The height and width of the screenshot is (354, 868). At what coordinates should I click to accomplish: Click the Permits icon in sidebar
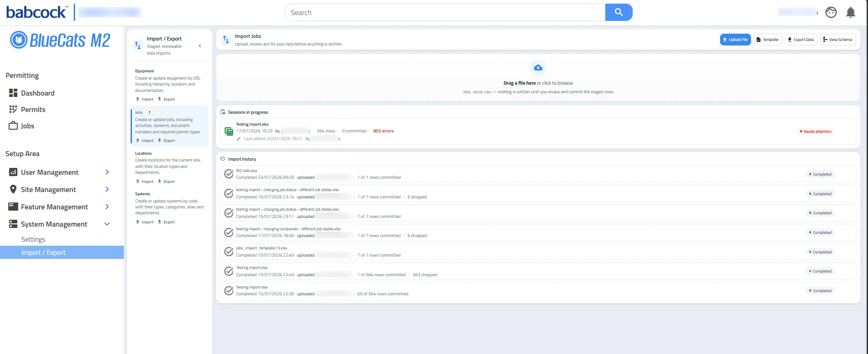click(13, 109)
